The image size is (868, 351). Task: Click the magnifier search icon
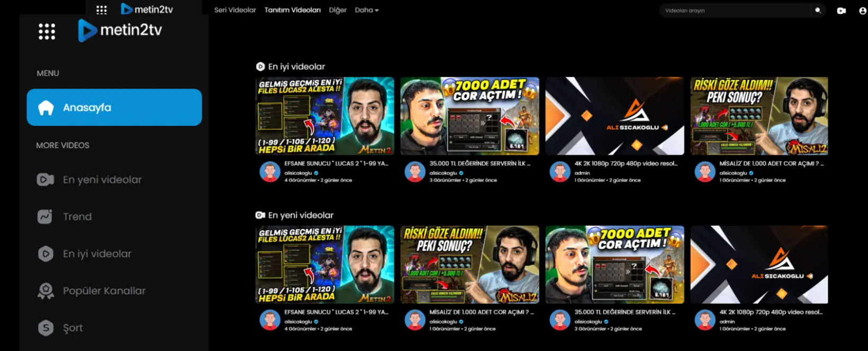[818, 10]
